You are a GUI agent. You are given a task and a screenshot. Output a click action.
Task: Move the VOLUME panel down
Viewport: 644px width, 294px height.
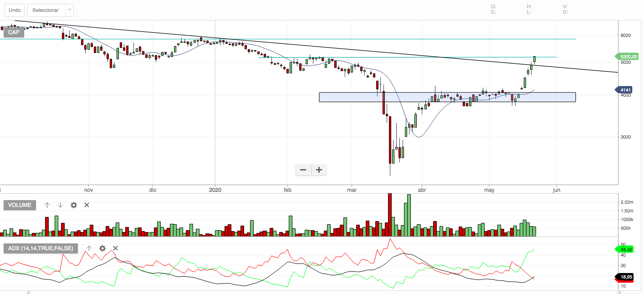(60, 205)
